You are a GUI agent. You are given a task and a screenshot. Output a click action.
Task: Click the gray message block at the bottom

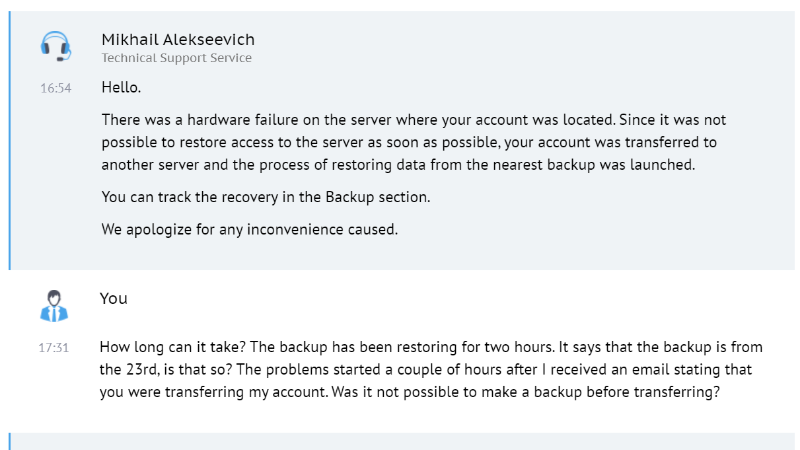tap(400, 441)
